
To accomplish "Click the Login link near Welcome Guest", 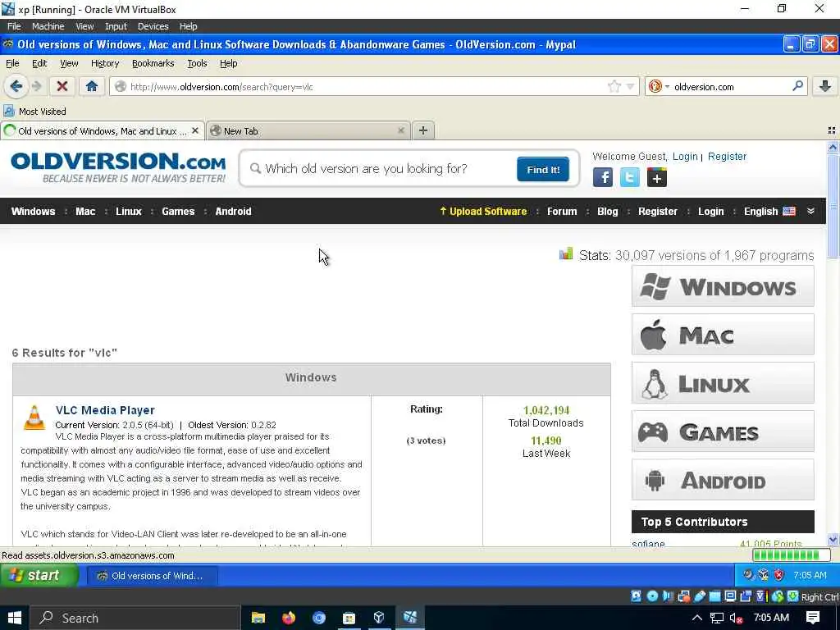I will (x=685, y=157).
